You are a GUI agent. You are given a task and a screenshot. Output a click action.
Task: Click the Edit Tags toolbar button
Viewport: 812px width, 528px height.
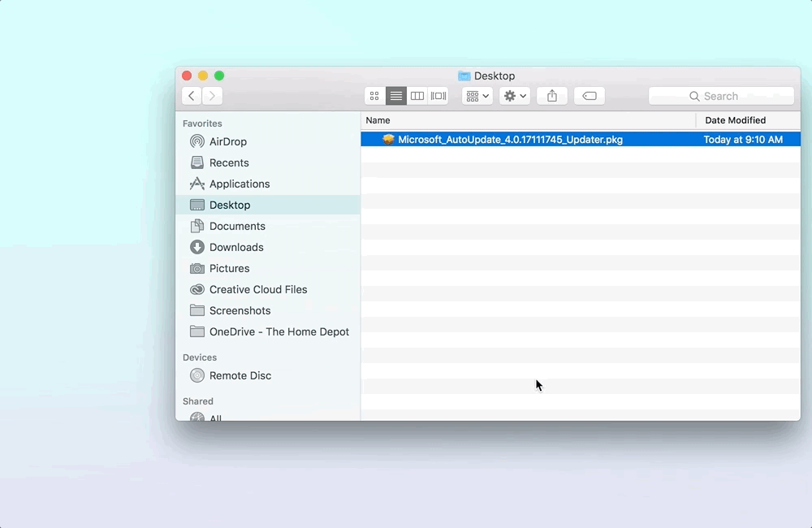pos(590,96)
